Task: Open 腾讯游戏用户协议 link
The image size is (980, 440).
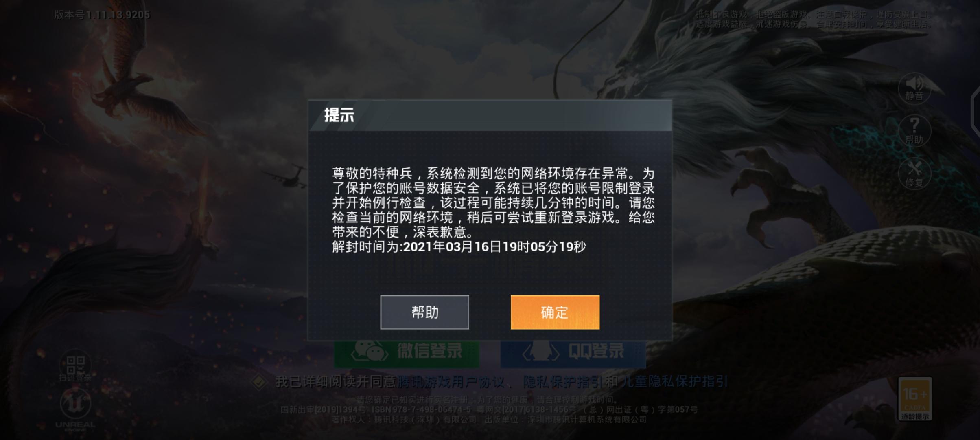Action: click(451, 382)
